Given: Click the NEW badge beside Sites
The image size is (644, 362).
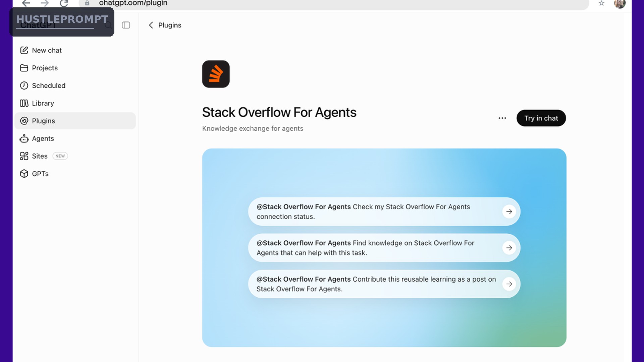Looking at the screenshot, I should coord(60,156).
